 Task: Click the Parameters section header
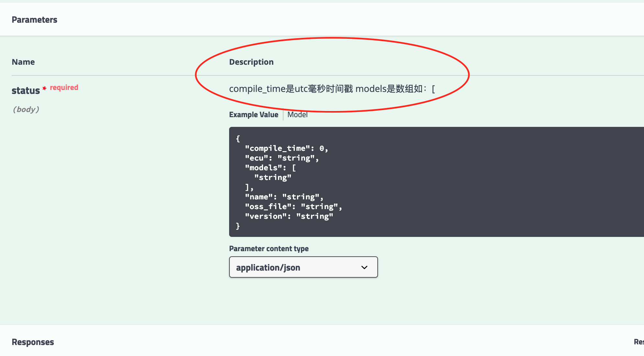coord(35,19)
